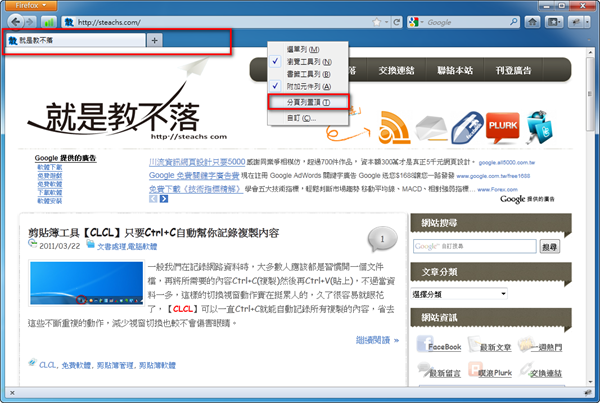600x403 pixels.
Task: Uncheck 附加元件列 (A) menu entry
Action: 308,86
